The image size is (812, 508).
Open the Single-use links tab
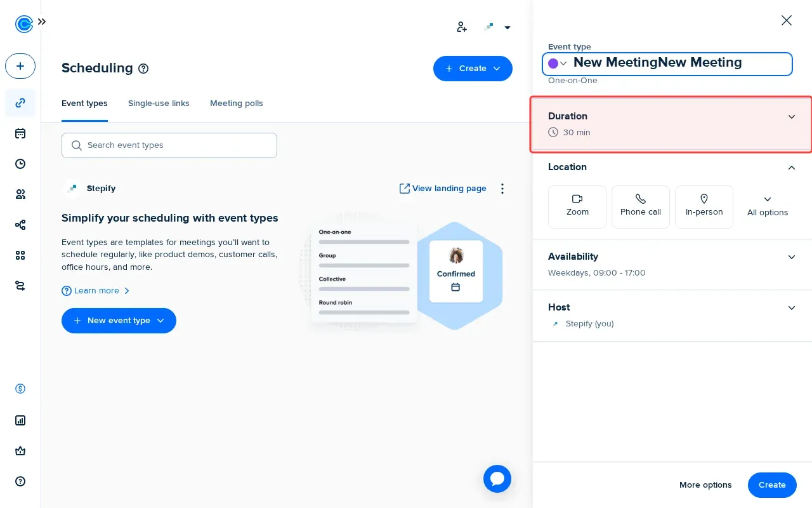pos(159,103)
